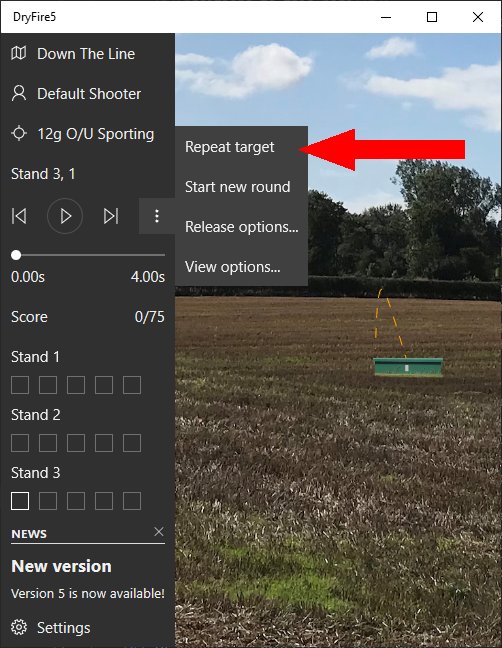The width and height of the screenshot is (502, 648).
Task: Toggle the three-dot more options button
Action: point(157,216)
